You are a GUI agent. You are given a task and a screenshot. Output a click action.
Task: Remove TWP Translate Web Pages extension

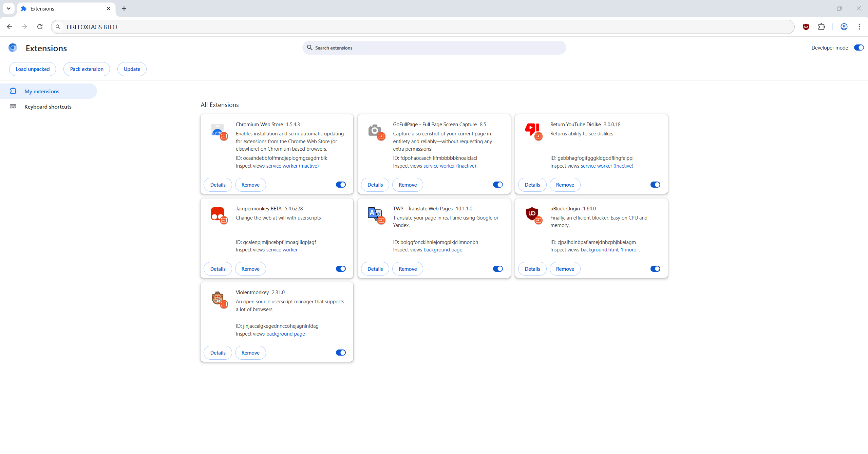click(408, 269)
